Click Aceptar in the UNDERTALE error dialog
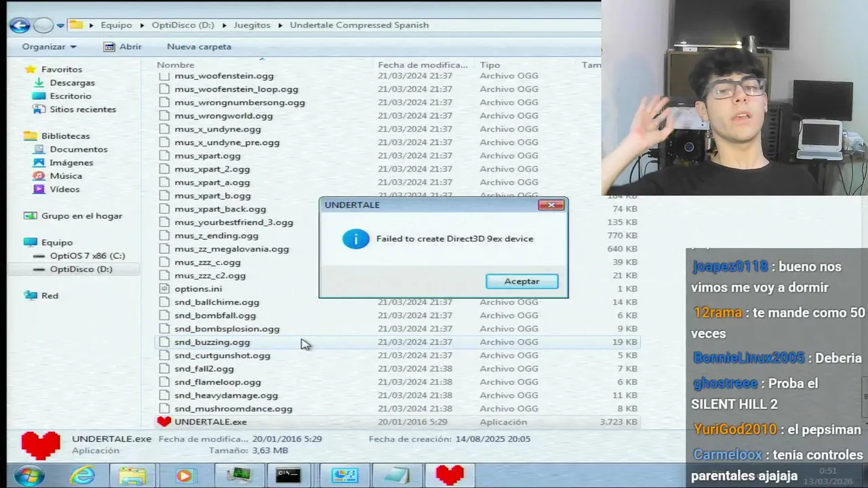This screenshot has height=488, width=868. coord(521,281)
